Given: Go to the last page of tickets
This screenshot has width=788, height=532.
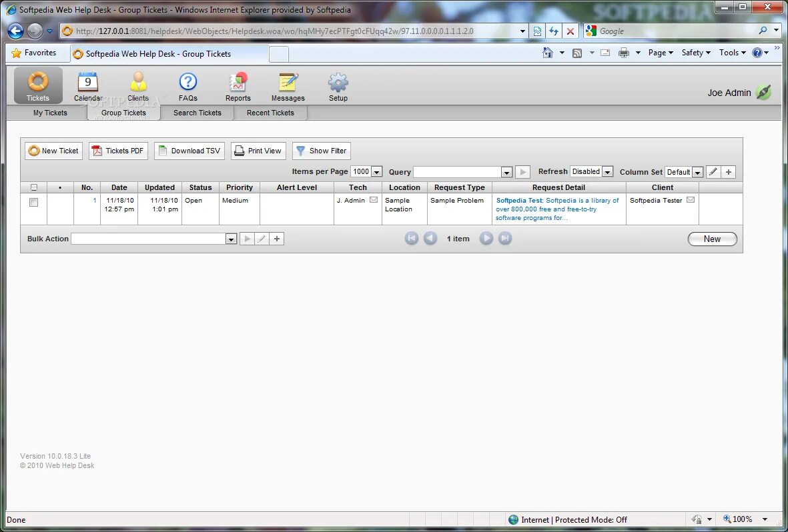Looking at the screenshot, I should 505,239.
